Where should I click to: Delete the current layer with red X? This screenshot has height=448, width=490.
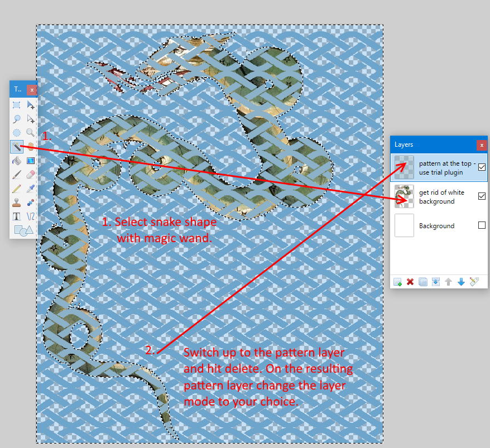(x=410, y=282)
